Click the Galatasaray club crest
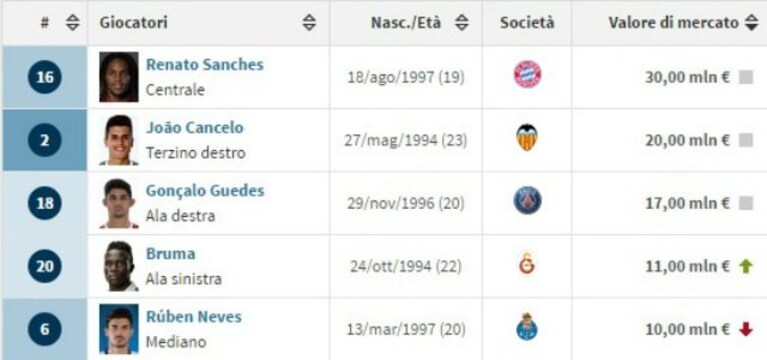Viewport: 767px width, 360px height. pos(527,264)
